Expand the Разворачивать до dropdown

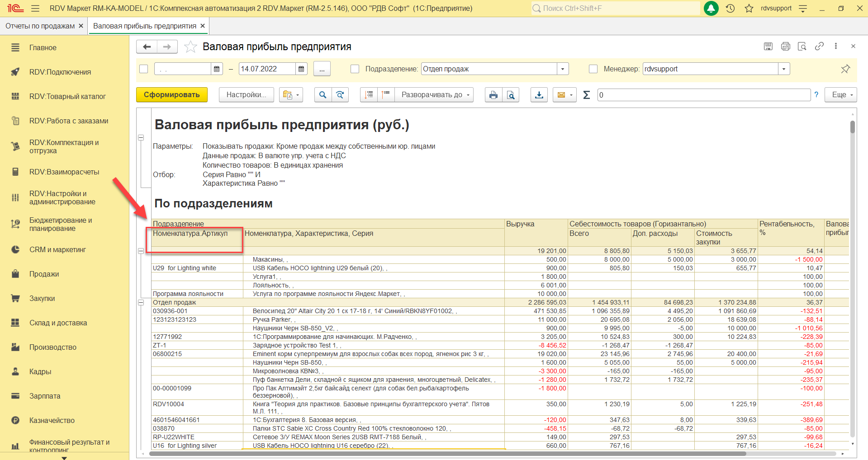(x=434, y=95)
